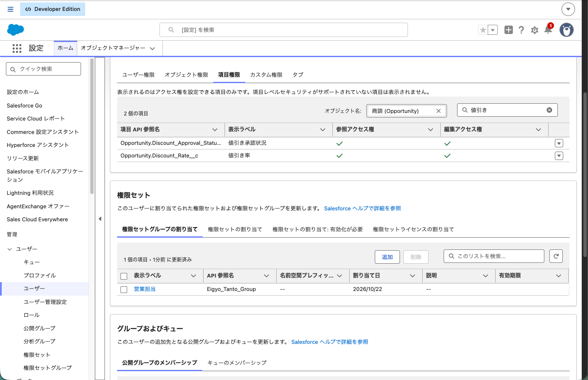Tick the select-all checkbox in 表示ラベル header
Image resolution: width=588 pixels, height=380 pixels.
tap(124, 276)
